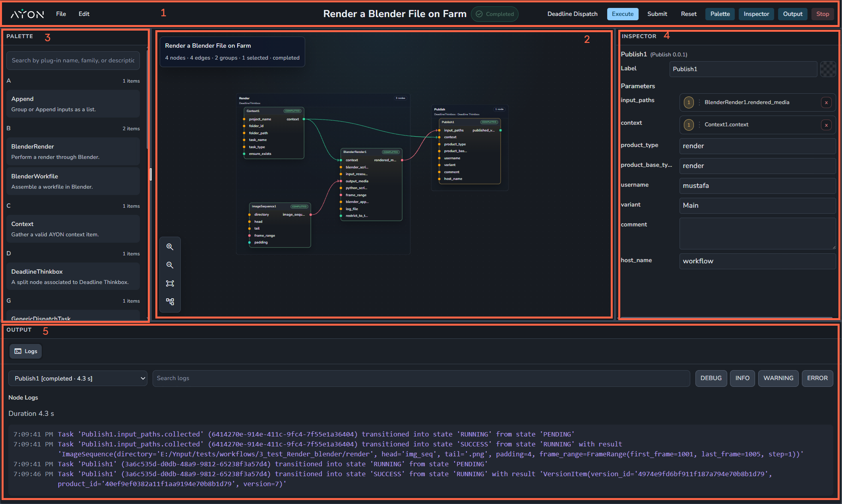Zoom out of the workflow canvas

coord(170,265)
